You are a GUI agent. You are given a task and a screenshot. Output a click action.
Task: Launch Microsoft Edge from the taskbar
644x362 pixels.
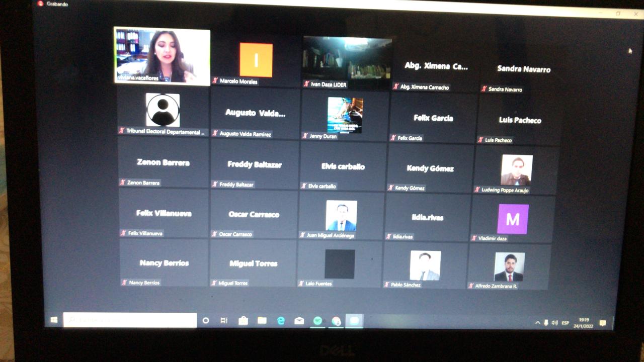(x=281, y=321)
